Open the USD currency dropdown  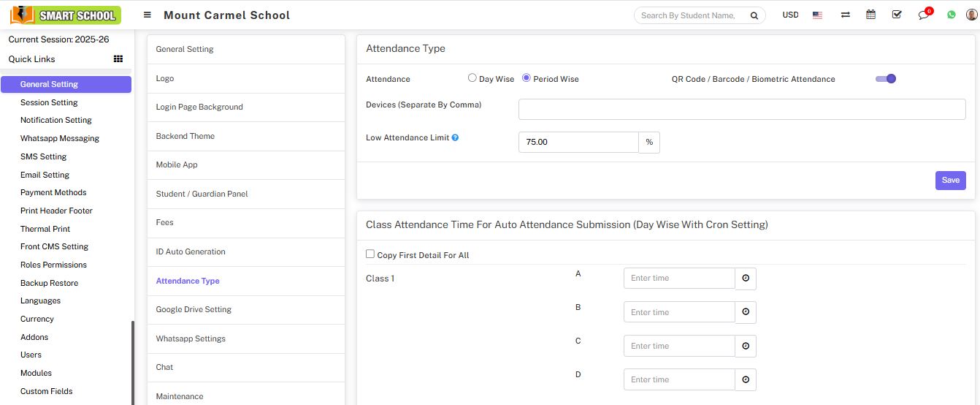(790, 15)
